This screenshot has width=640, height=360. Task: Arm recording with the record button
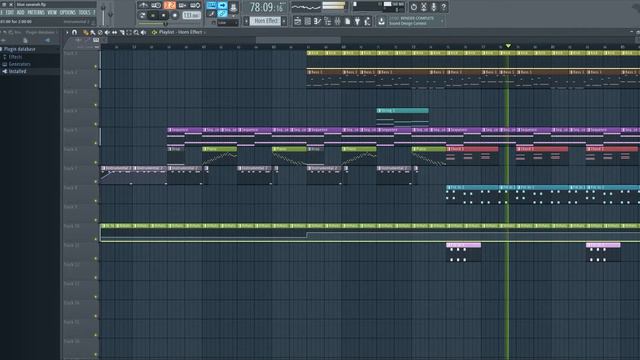(x=175, y=15)
